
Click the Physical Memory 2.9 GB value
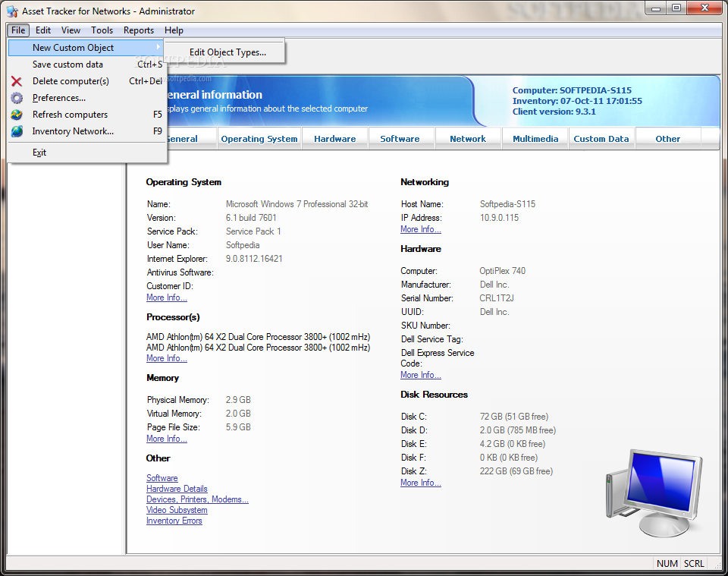click(238, 401)
